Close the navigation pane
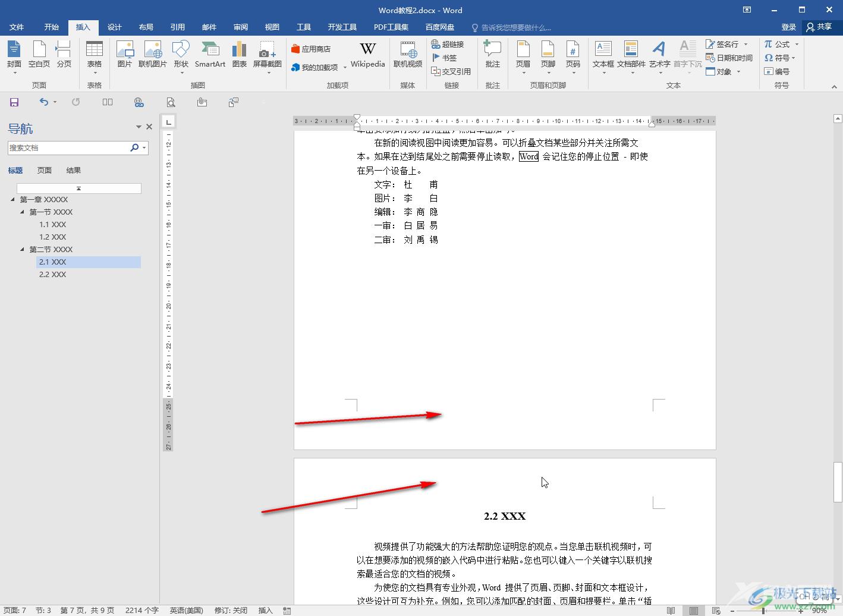This screenshot has height=616, width=843. (x=149, y=127)
